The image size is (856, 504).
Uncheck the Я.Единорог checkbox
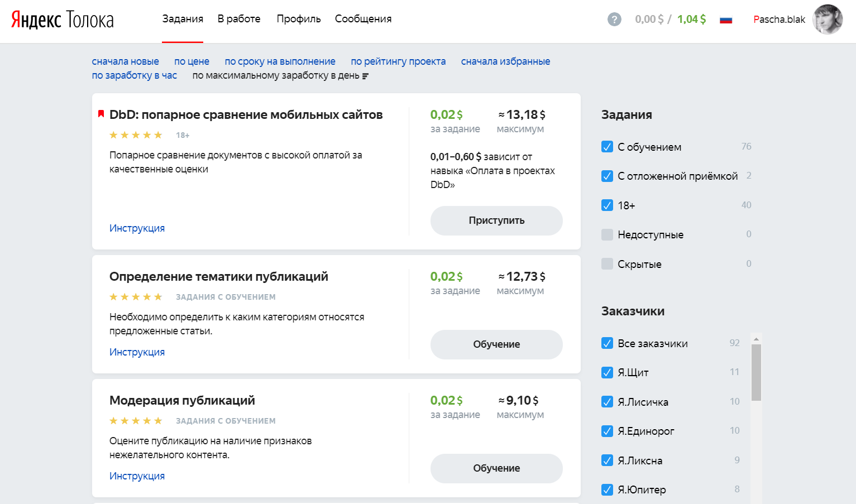608,431
